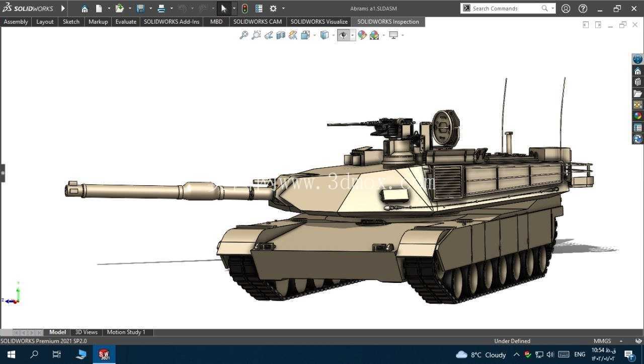
Task: Switch to the SOLIDWORKS CAM tab
Action: coord(258,22)
